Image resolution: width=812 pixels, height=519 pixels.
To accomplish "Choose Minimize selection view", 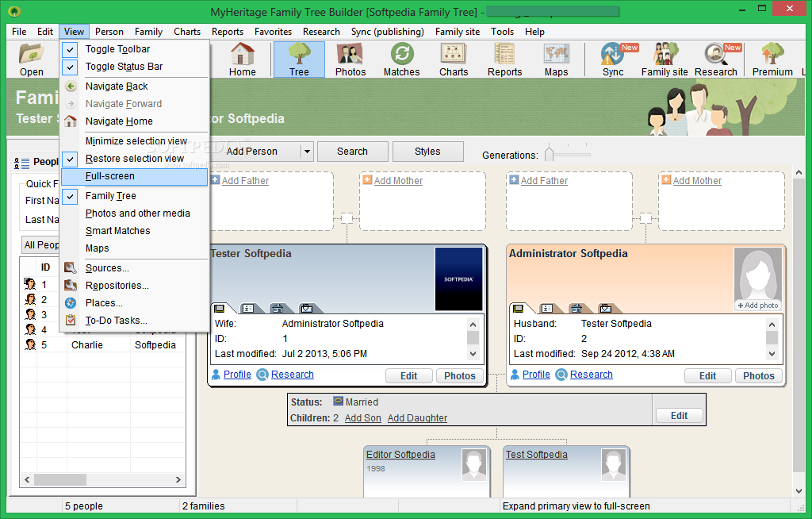I will pyautogui.click(x=135, y=141).
